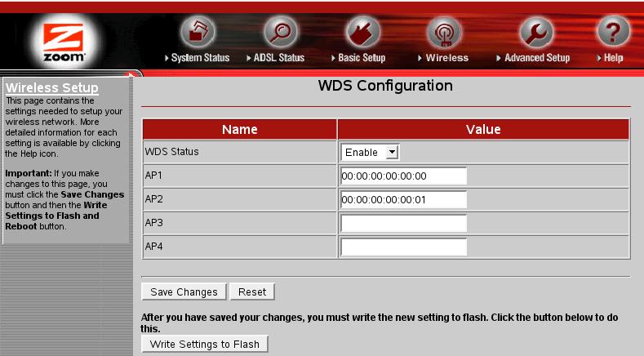Screen dimensions: 644x356
Task: Click the Name column header
Action: point(239,130)
